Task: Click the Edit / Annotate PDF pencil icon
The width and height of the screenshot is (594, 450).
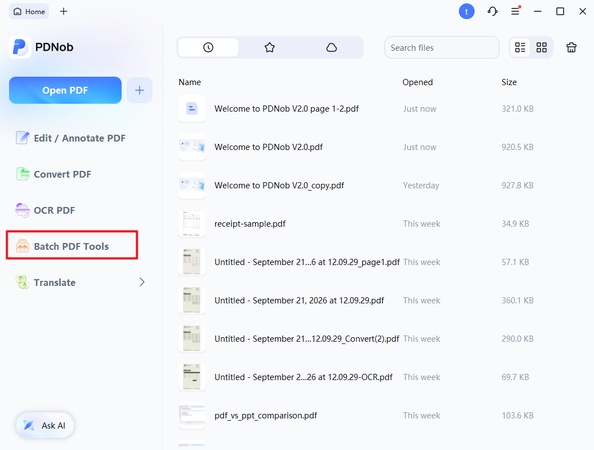Action: click(x=22, y=138)
